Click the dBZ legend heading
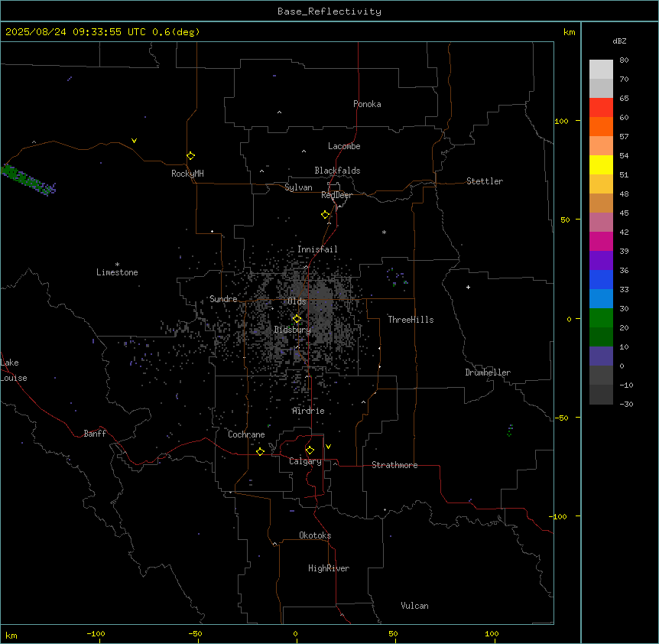The image size is (659, 644). 619,41
